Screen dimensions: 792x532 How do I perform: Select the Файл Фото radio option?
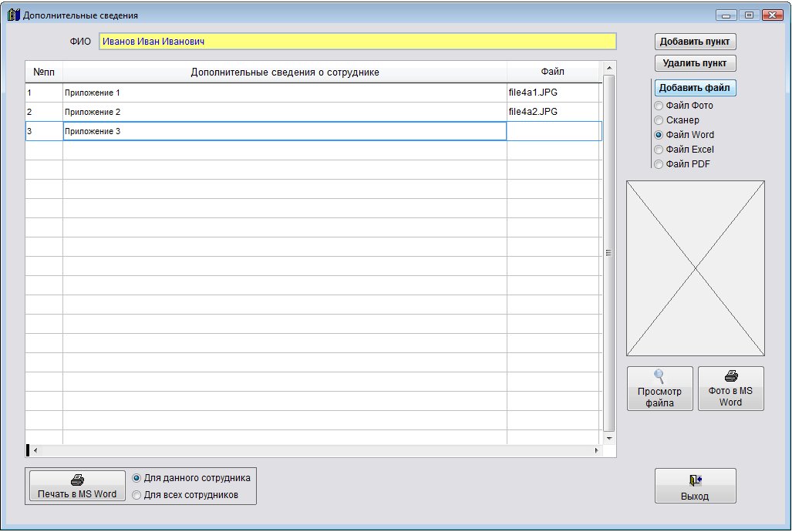[659, 106]
